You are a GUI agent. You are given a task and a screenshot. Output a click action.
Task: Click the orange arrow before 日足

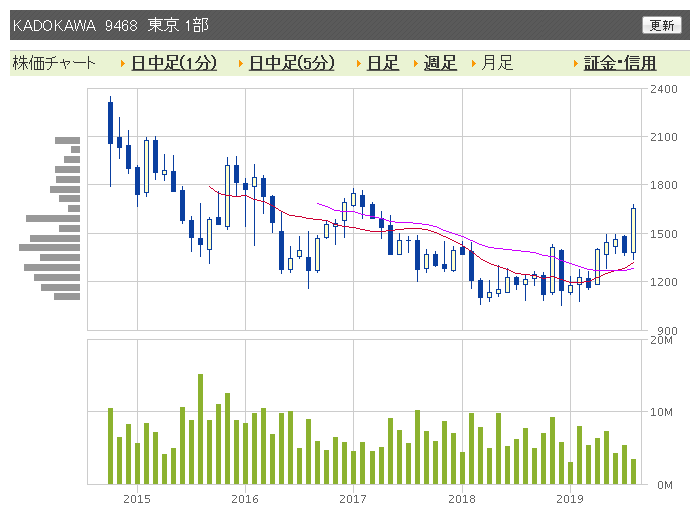click(358, 64)
